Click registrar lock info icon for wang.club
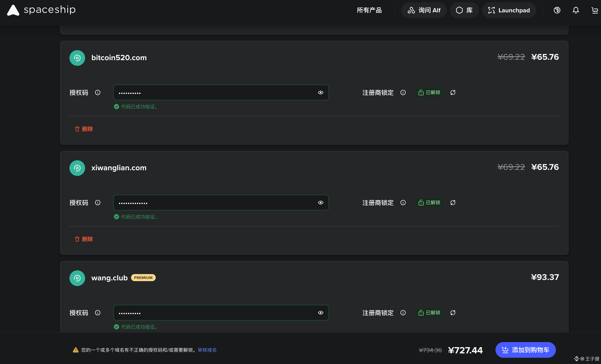Screen dimensions: 601x364 [x=403, y=313]
